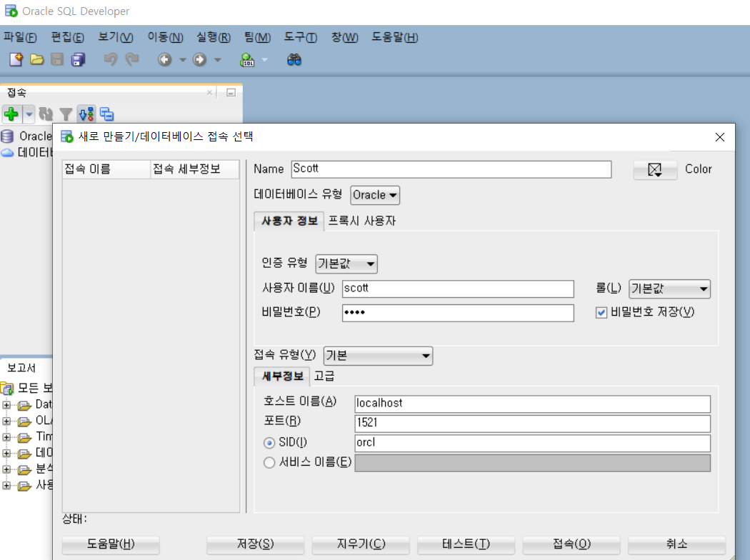Open back navigation history dropdown
This screenshot has height=560, width=750.
point(183,60)
